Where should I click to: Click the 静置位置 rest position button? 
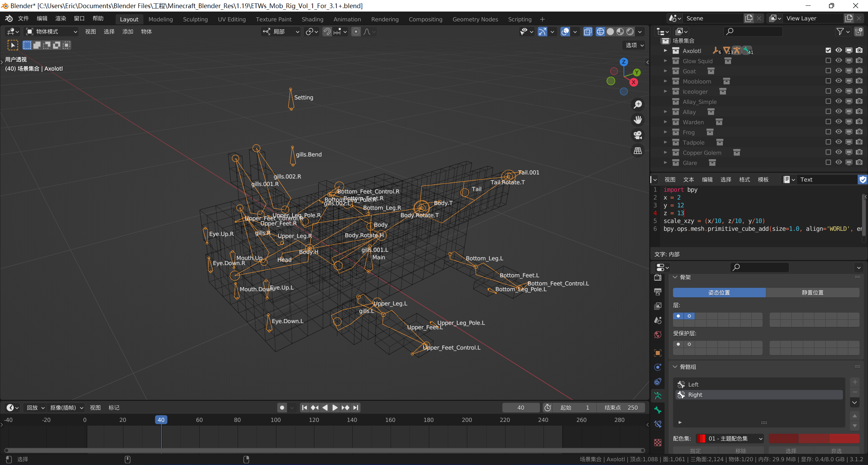[812, 293]
